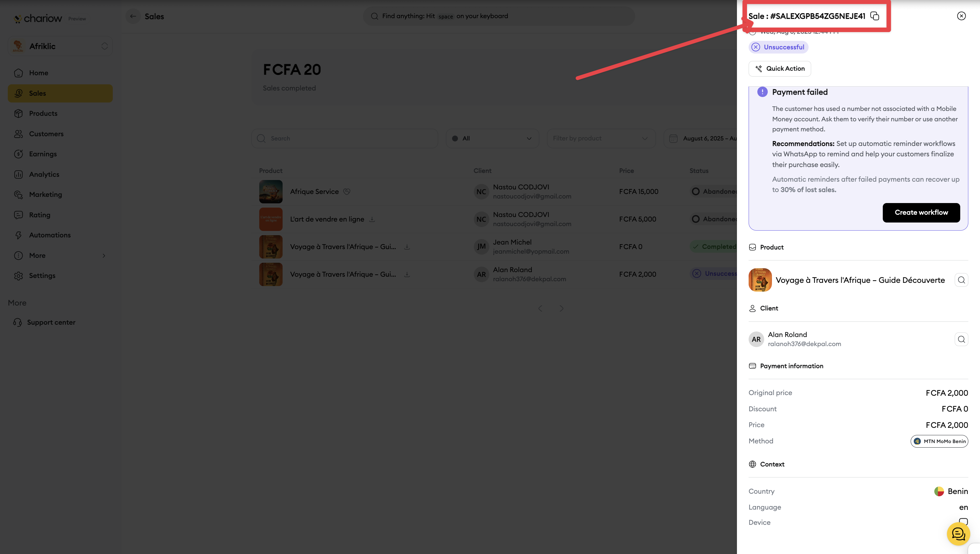Click the sales Search field
The image size is (980, 554).
(x=345, y=138)
